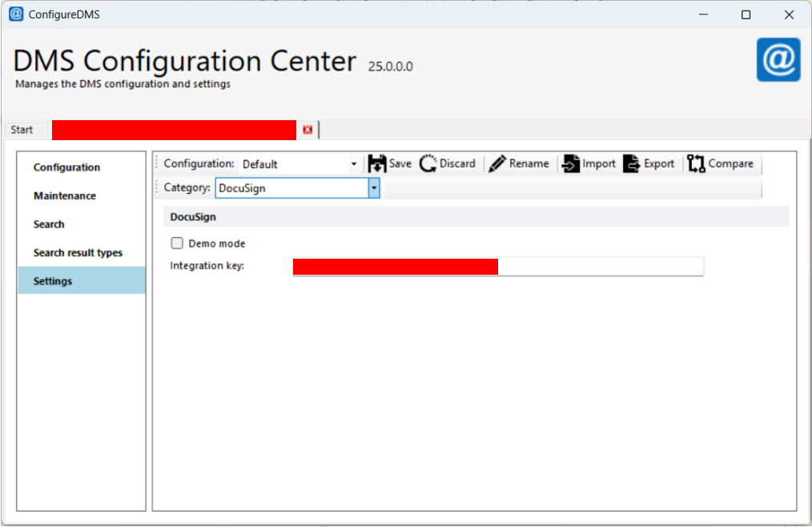Open the Configuration Default dropdown
Screen dimensions: 812x527
click(x=354, y=164)
